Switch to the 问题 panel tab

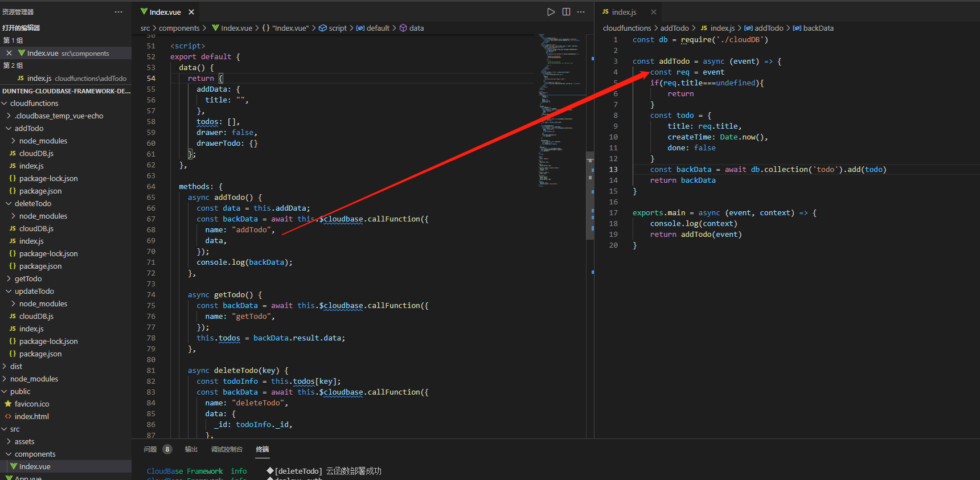point(150,449)
